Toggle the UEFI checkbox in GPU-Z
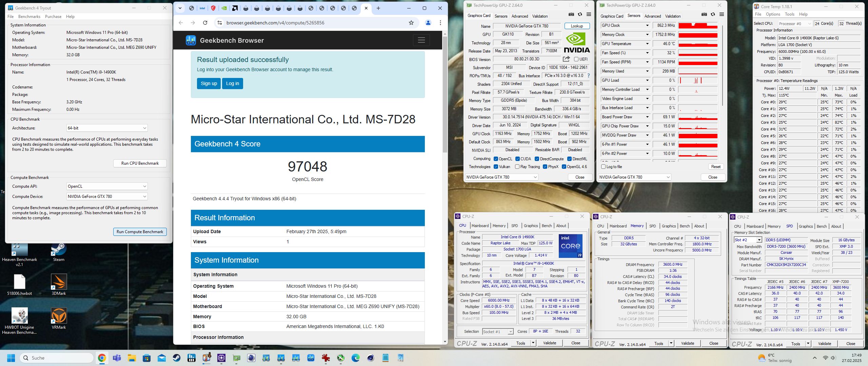868x366 pixels. pos(576,59)
